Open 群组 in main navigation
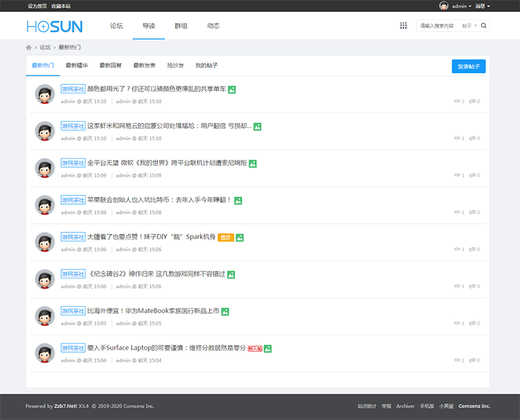Viewport: 520px width, 420px height. (181, 26)
